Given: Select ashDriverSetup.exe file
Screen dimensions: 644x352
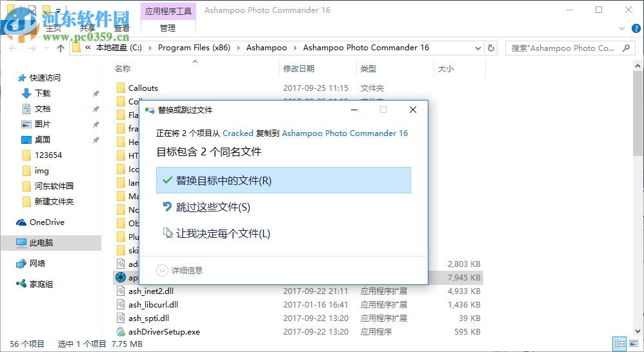Looking at the screenshot, I should pyautogui.click(x=164, y=331).
